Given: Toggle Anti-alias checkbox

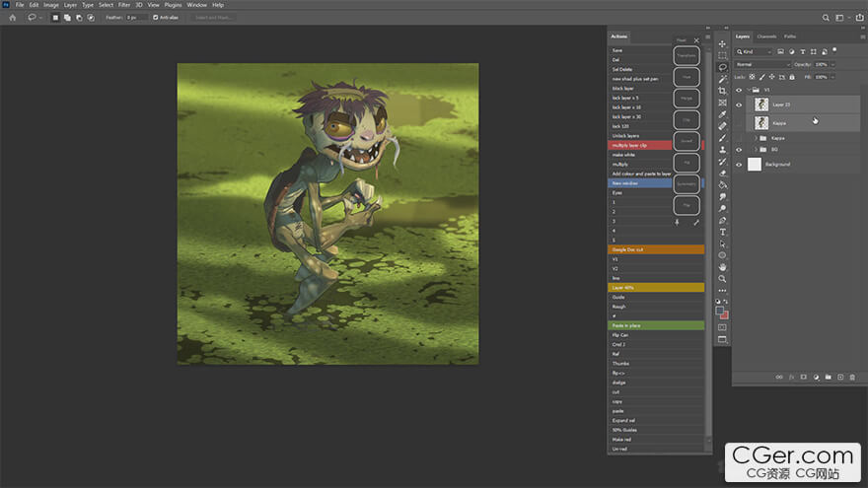Looking at the screenshot, I should point(156,18).
